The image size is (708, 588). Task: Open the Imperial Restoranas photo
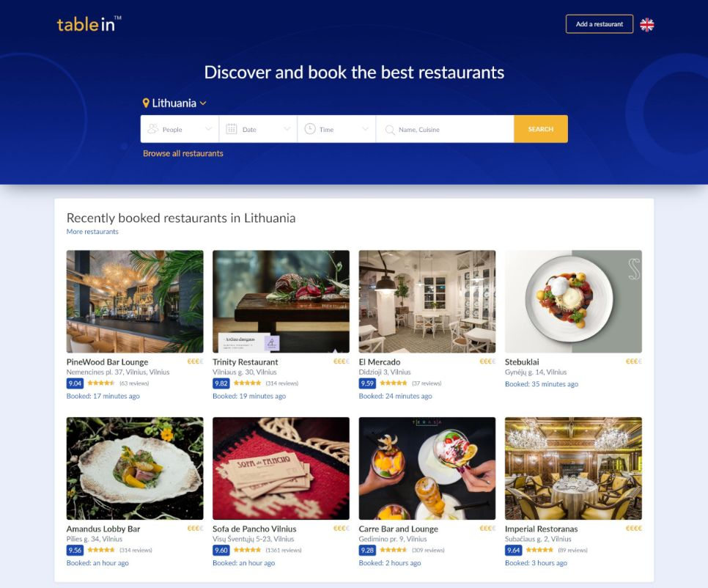pos(573,468)
